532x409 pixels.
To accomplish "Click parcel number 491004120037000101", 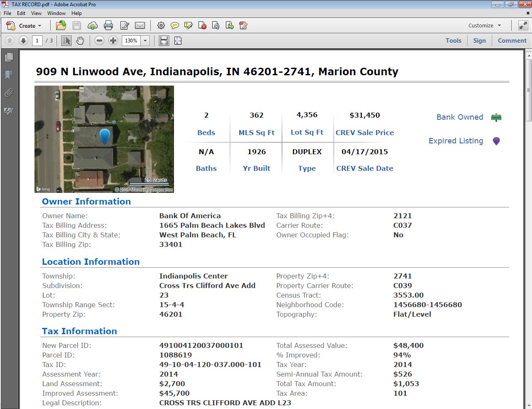I will coord(201,345).
